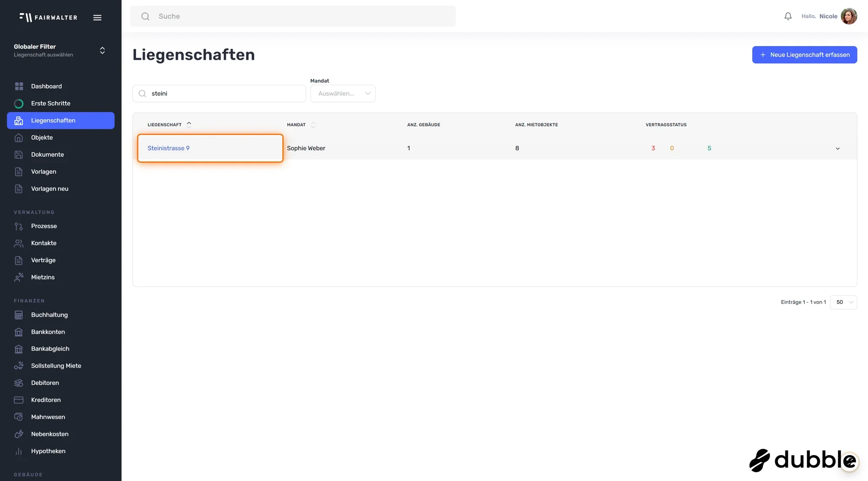This screenshot has width=868, height=481.
Task: Click the Anz. Mietobjekte value 8
Action: [x=517, y=148]
